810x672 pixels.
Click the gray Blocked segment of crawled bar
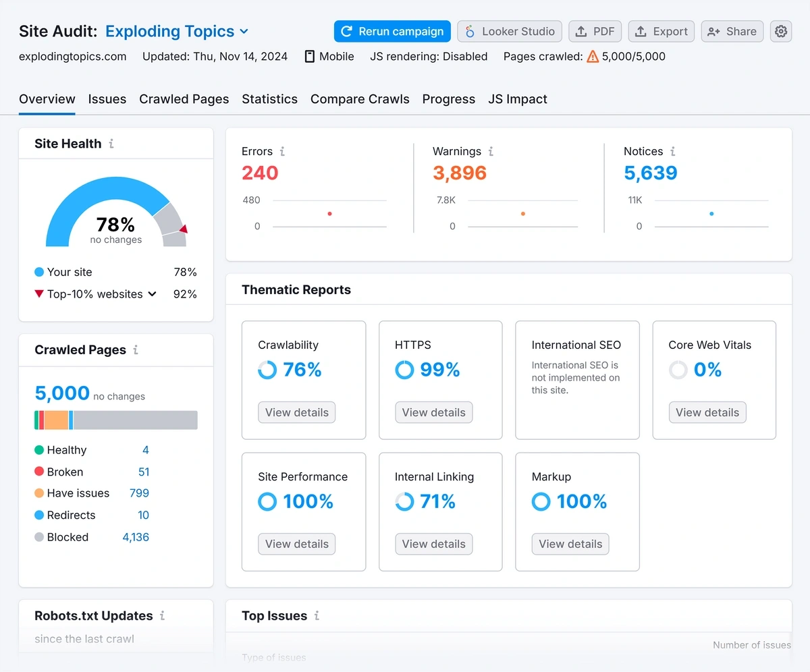[x=136, y=420]
